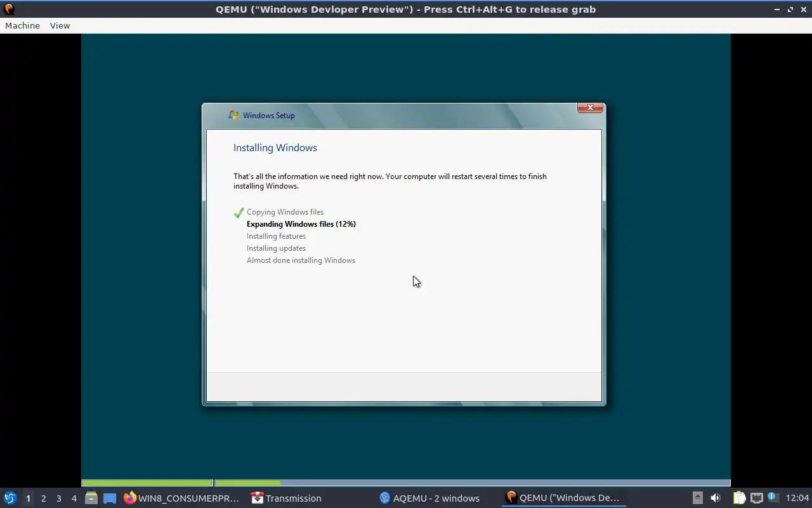Open the View menu in QEMU
The width and height of the screenshot is (812, 508).
60,25
